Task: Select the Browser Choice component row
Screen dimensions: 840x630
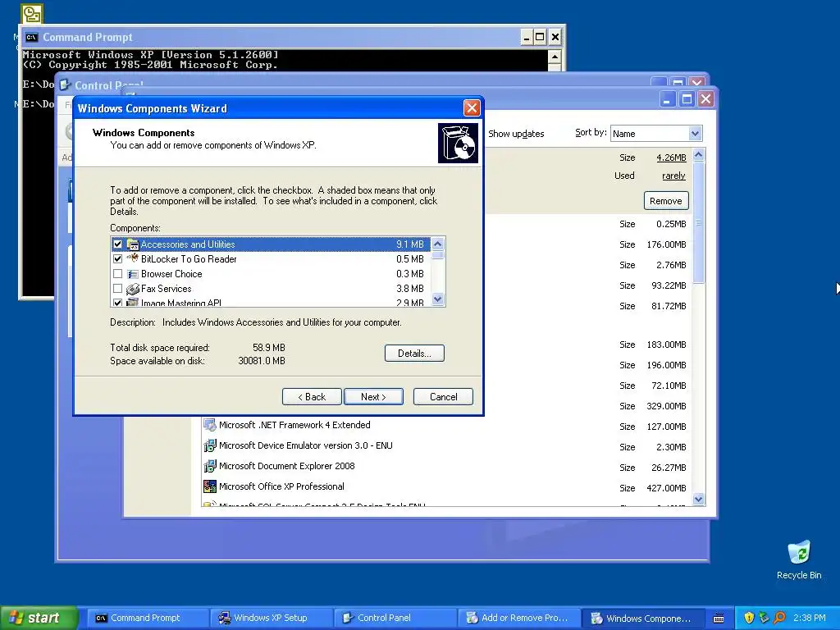Action: 271,274
